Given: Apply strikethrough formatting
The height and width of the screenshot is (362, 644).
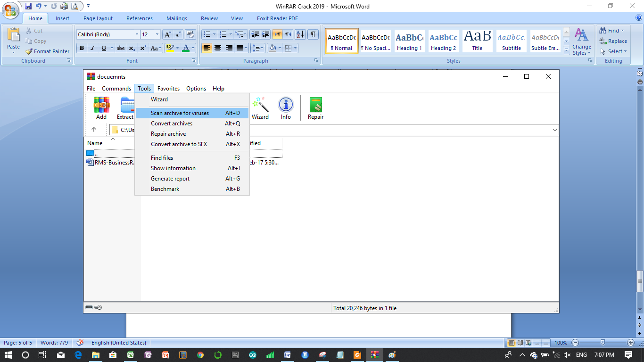Looking at the screenshot, I should (121, 48).
